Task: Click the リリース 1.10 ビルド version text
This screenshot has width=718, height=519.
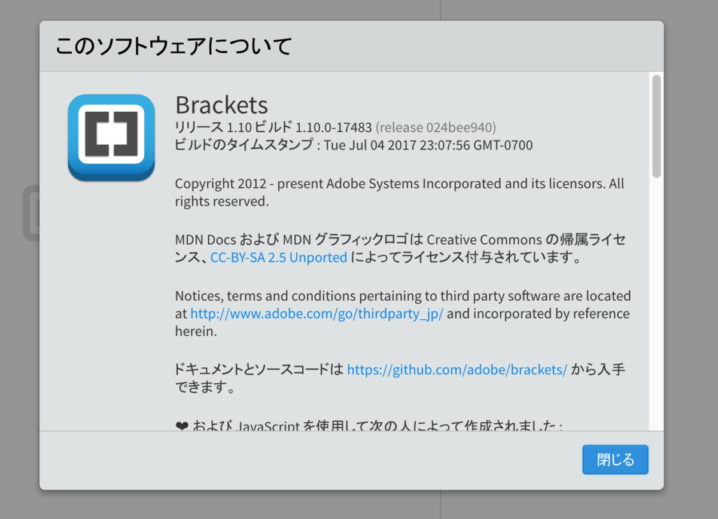Action: coord(273,127)
